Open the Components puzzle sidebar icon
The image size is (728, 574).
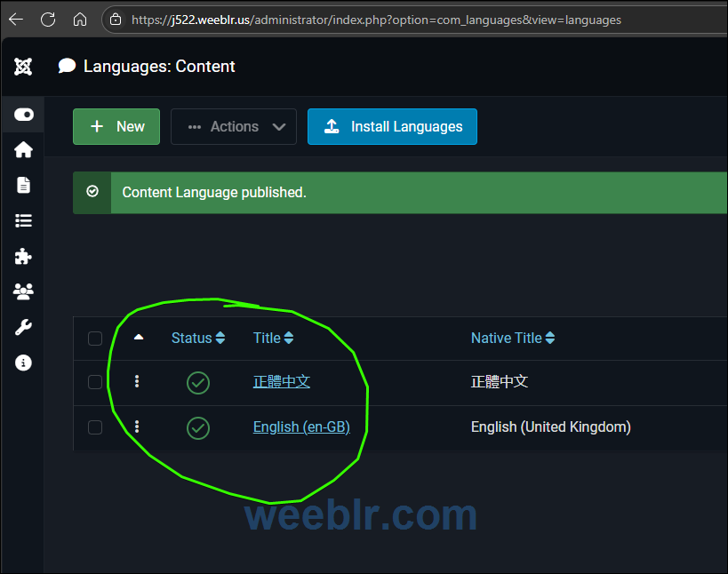(x=23, y=256)
